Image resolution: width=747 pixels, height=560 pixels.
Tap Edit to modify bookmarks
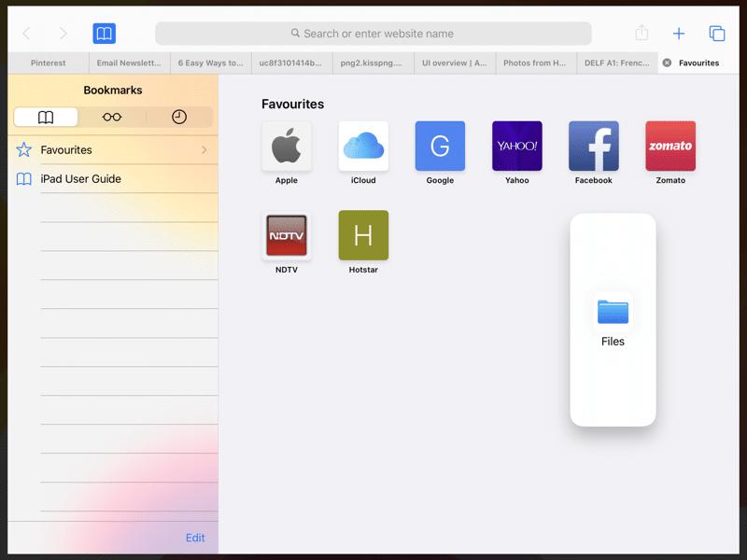(x=195, y=538)
